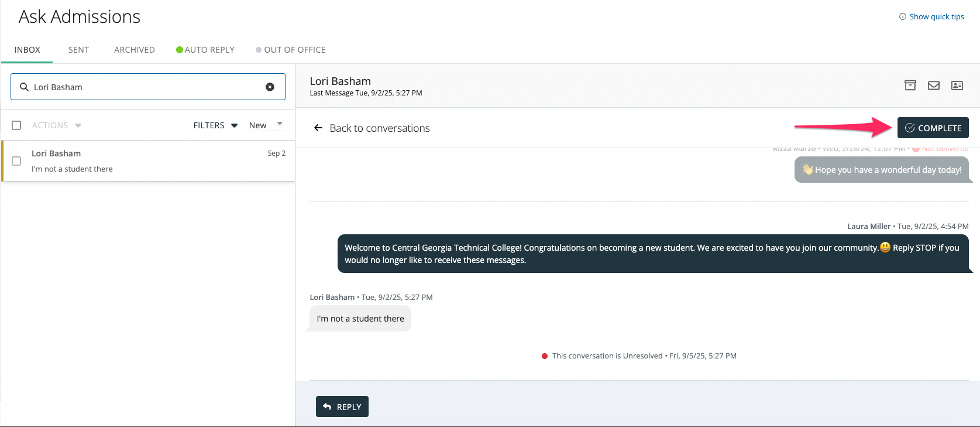Click the envelope icon in conversation header

pos(934,86)
